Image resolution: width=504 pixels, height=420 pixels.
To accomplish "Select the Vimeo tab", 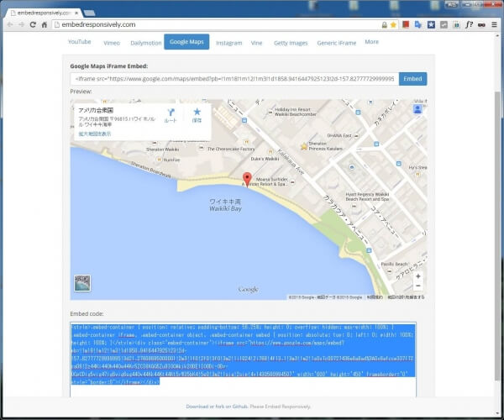I will (111, 42).
